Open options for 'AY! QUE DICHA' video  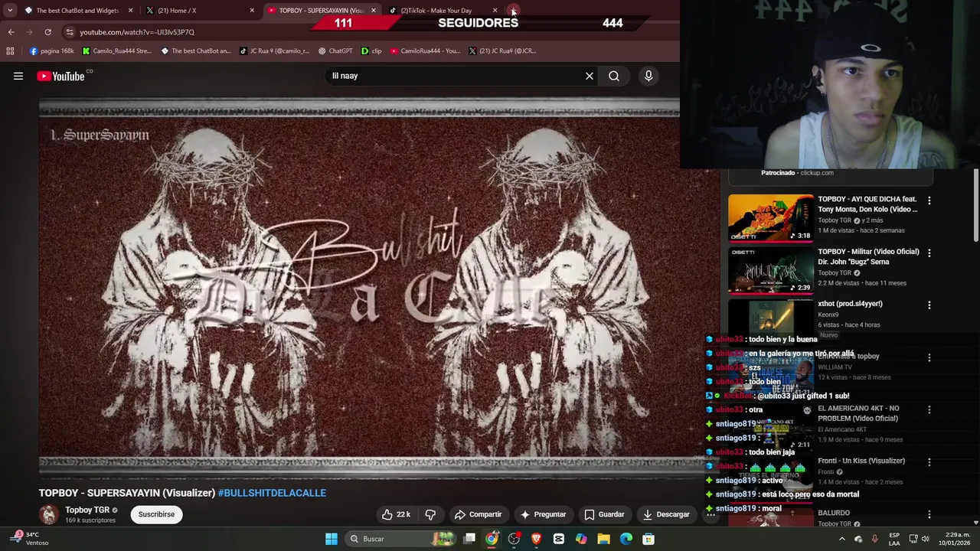929,201
